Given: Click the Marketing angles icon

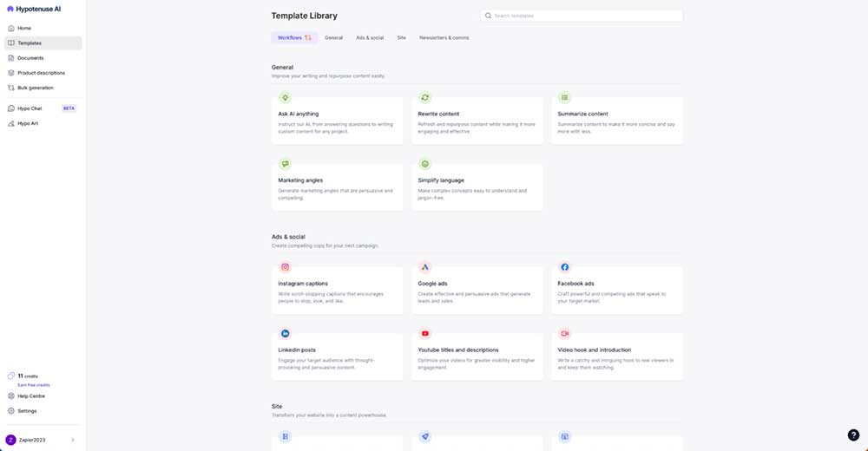Looking at the screenshot, I should tap(285, 164).
